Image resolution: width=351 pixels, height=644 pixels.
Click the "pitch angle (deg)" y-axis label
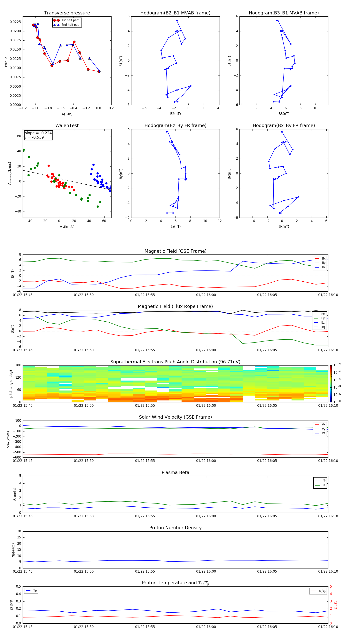[11, 384]
